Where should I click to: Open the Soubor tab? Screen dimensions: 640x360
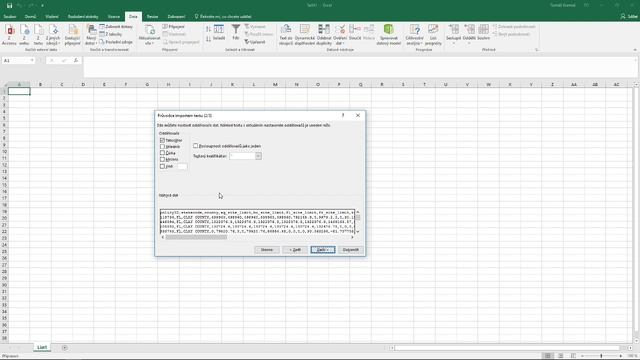(x=10, y=17)
